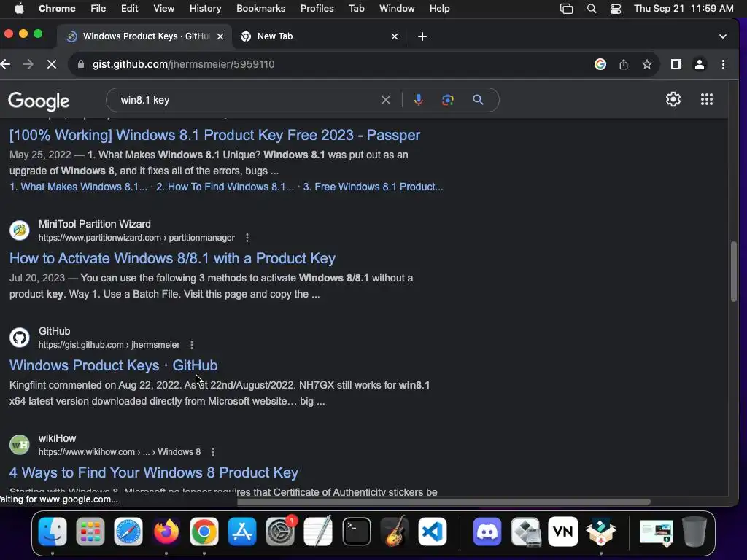
Task: Open the Google apps grid
Action: tap(706, 99)
